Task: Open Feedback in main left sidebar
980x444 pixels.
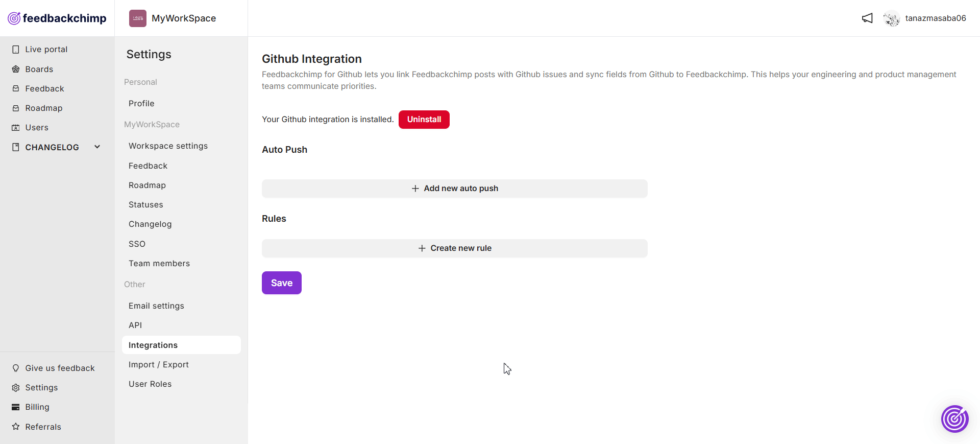Action: click(x=45, y=89)
